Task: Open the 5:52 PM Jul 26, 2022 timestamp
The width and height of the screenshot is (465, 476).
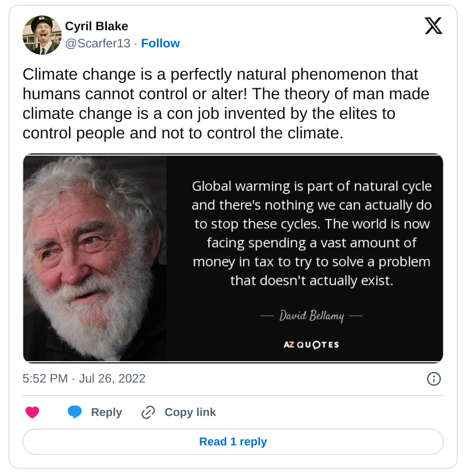Action: pos(84,378)
